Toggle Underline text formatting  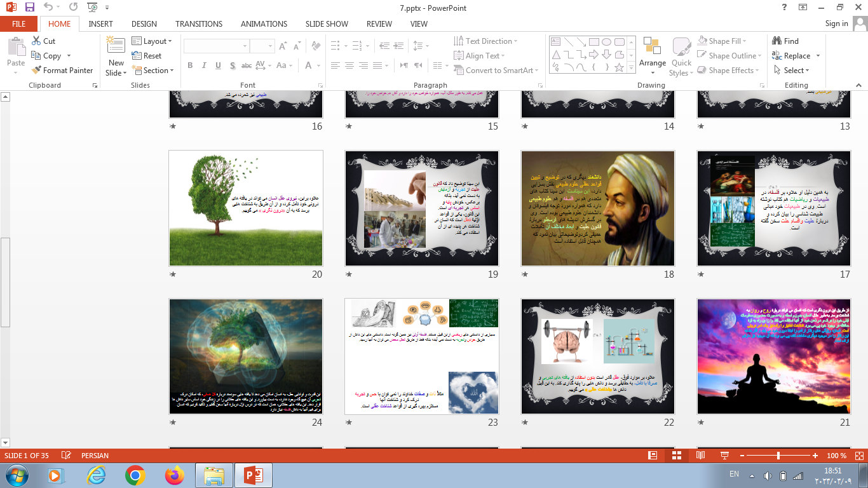[x=218, y=65]
